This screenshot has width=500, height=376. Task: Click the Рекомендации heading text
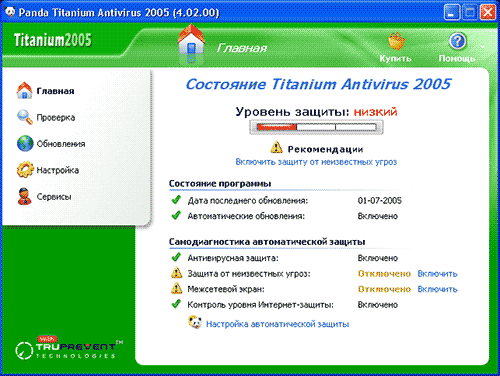325,149
